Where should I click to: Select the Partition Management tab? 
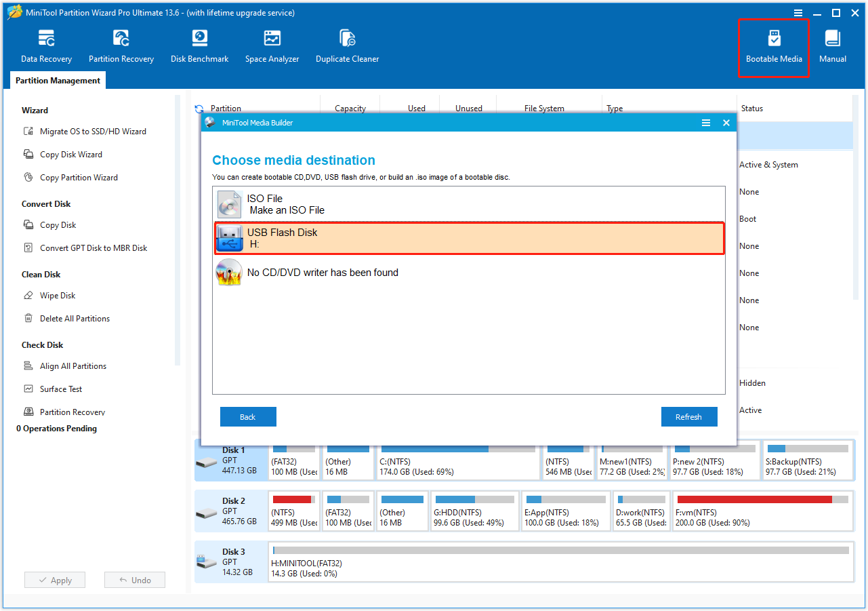[58, 81]
